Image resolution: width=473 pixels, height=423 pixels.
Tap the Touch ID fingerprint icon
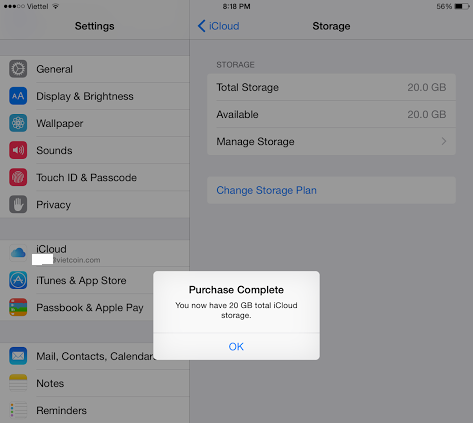pyautogui.click(x=18, y=177)
